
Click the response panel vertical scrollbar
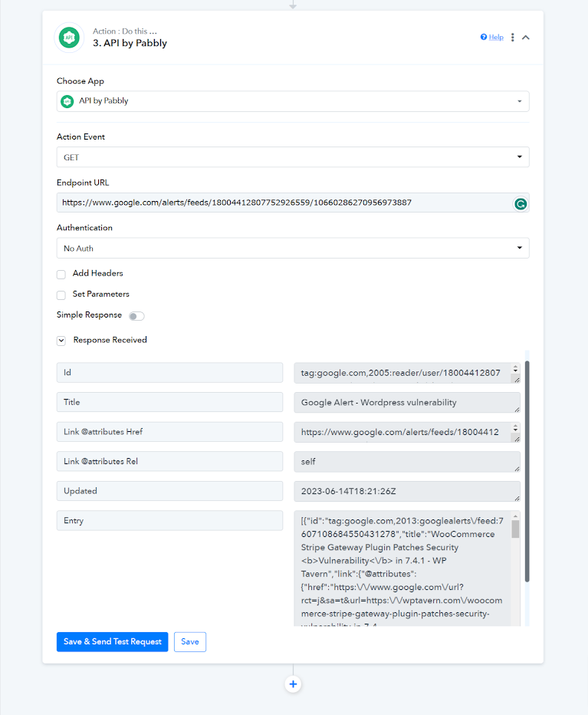tap(527, 471)
